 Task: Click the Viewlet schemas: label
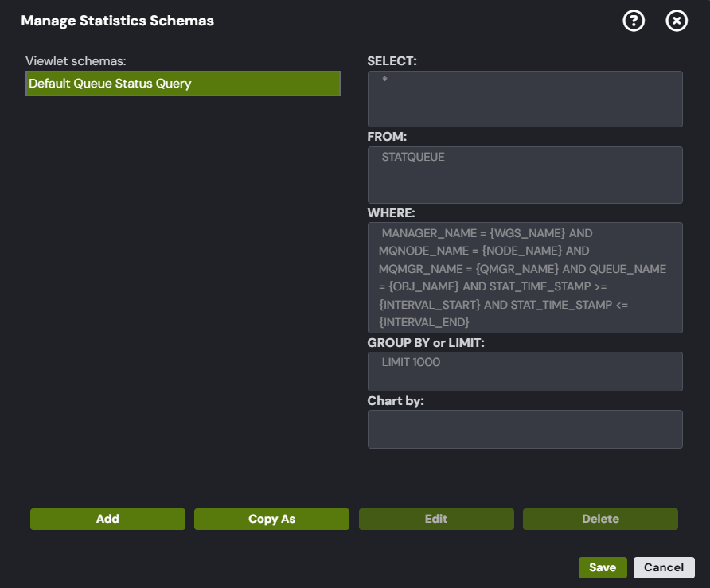(76, 61)
